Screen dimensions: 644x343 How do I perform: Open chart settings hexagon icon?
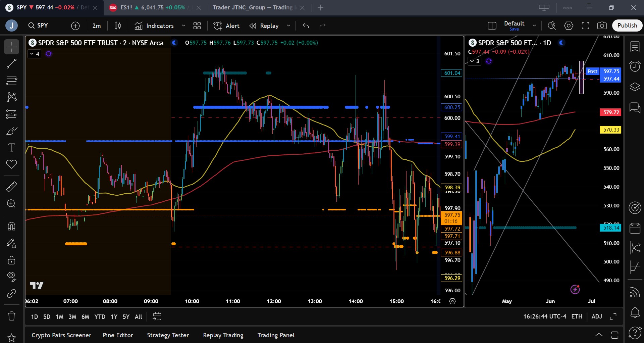[x=569, y=26]
